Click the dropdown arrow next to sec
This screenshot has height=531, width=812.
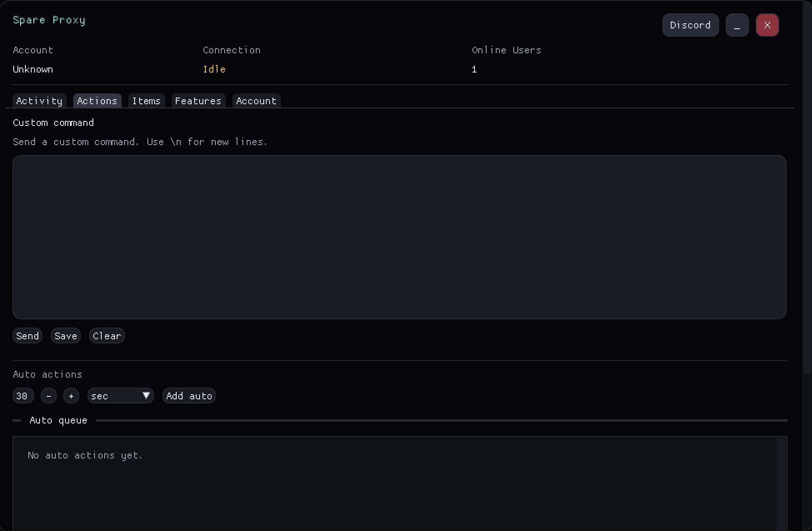click(146, 396)
